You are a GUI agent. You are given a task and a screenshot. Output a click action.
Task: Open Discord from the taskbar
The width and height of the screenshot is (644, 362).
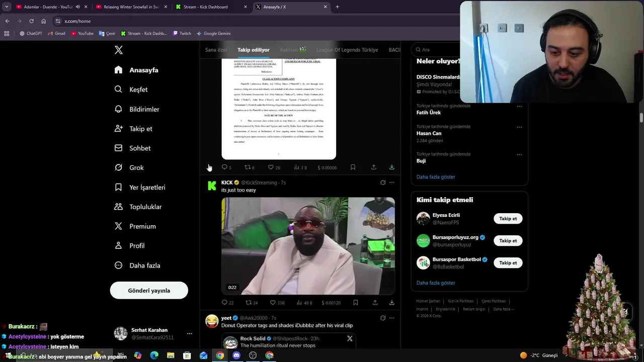(236, 355)
